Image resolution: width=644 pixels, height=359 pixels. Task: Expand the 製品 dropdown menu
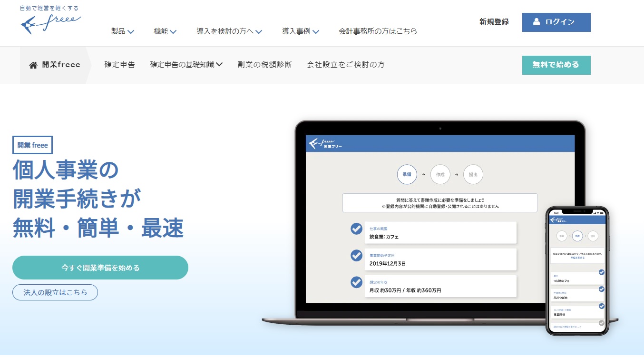(x=122, y=31)
